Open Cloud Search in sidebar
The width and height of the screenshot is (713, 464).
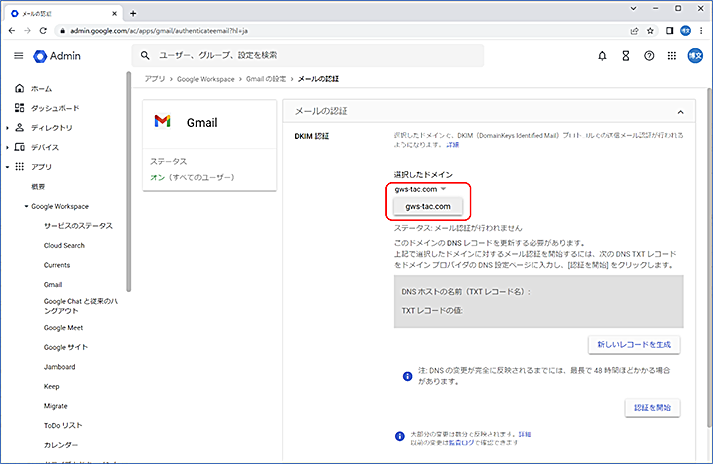[x=64, y=246]
